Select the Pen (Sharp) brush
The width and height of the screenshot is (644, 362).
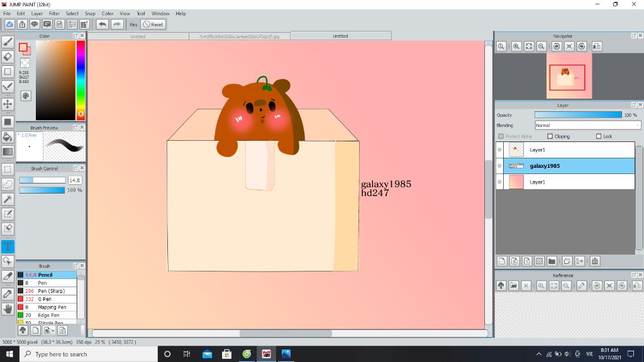click(x=47, y=291)
